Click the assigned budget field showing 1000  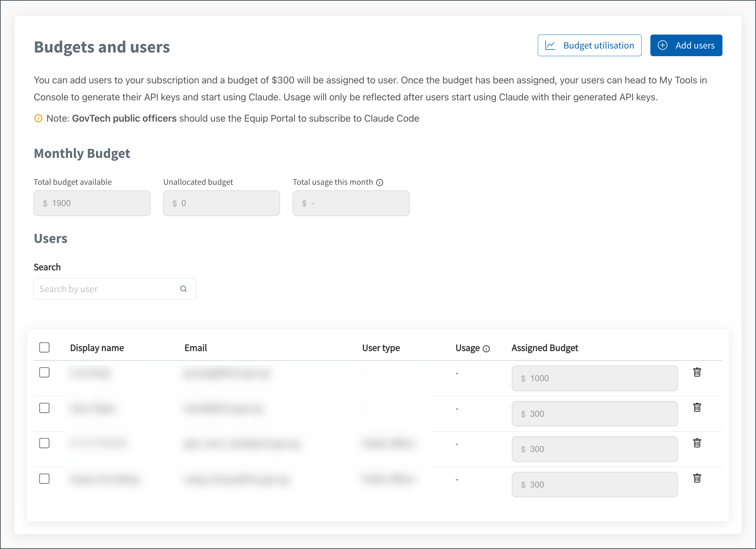(595, 378)
